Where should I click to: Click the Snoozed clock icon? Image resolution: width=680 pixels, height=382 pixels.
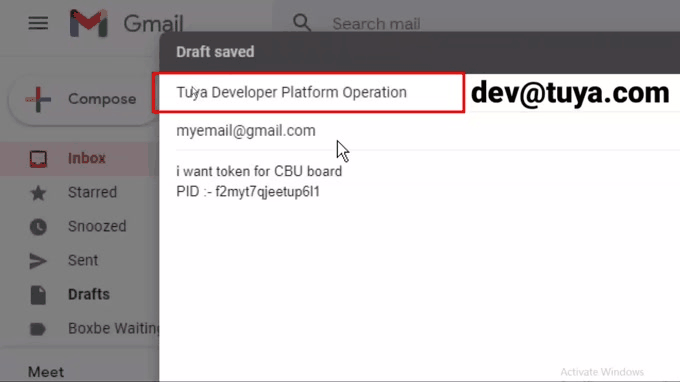[x=38, y=227]
